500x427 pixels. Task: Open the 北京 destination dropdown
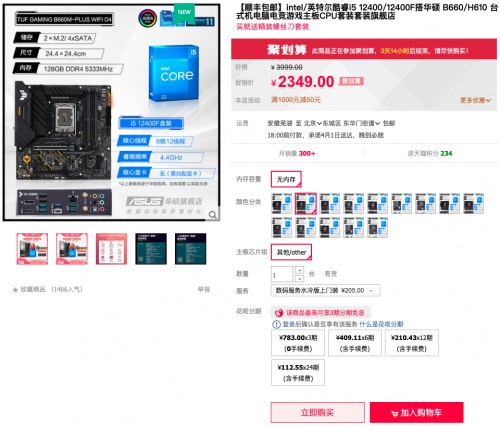(x=313, y=123)
